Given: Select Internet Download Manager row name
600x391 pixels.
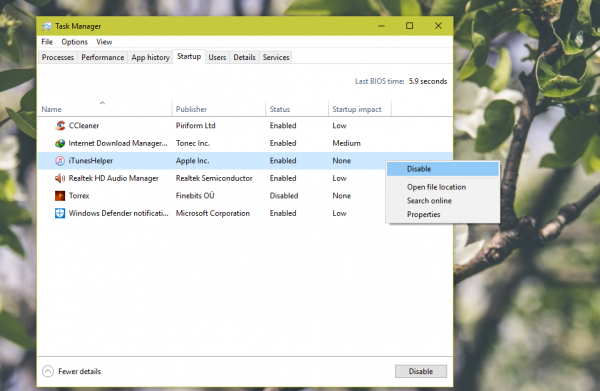Looking at the screenshot, I should (x=118, y=143).
